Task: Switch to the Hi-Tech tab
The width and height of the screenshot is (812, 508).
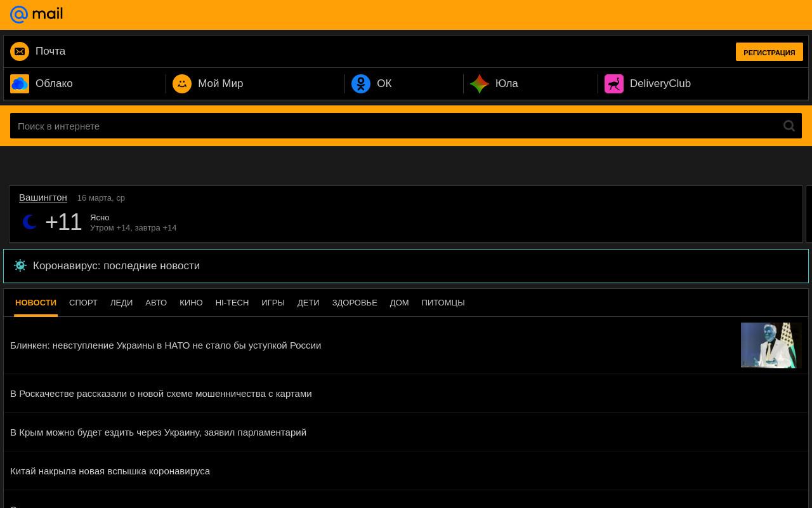Action: tap(232, 303)
